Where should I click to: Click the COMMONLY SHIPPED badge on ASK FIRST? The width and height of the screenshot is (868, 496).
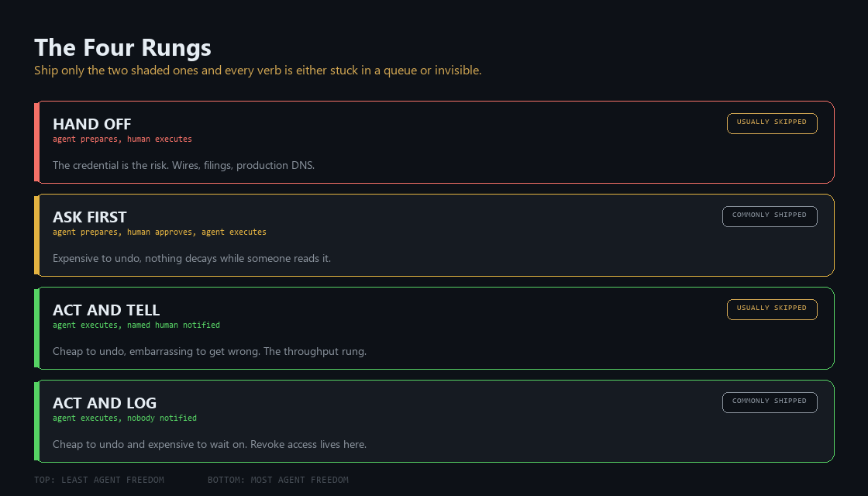[x=770, y=216]
